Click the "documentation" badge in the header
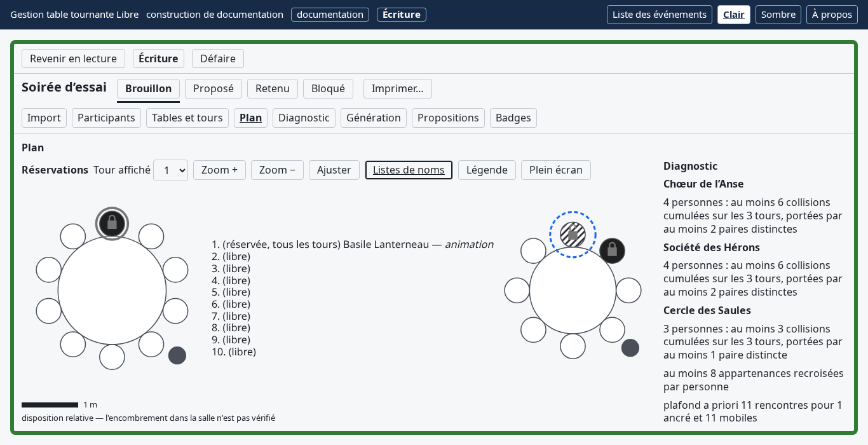The height and width of the screenshot is (445, 868). pos(330,15)
